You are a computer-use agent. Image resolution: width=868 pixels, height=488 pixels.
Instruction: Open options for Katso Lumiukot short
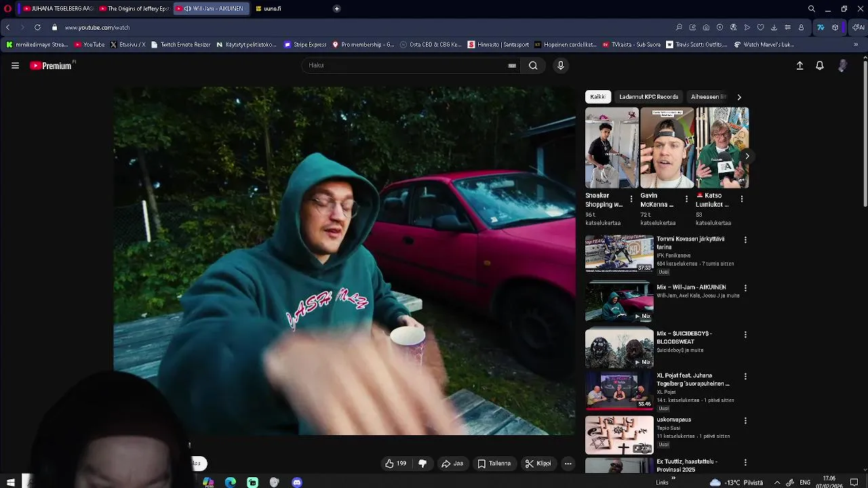(741, 199)
